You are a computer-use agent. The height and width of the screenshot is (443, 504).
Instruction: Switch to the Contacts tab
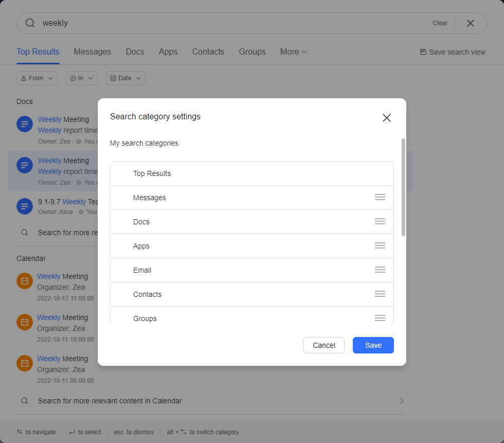(208, 52)
